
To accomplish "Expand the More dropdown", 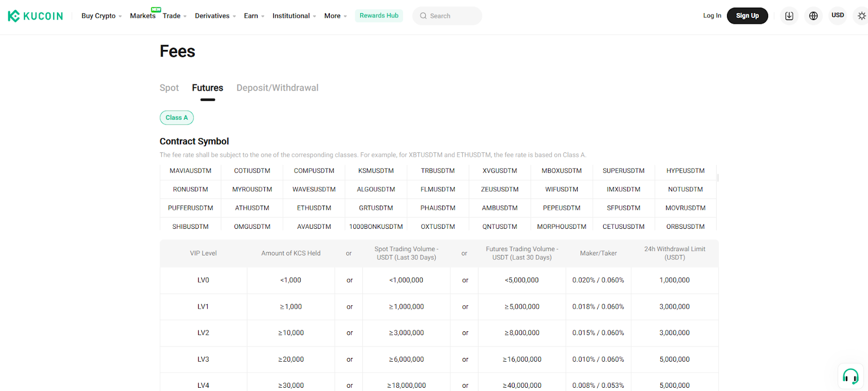I will click(x=335, y=16).
